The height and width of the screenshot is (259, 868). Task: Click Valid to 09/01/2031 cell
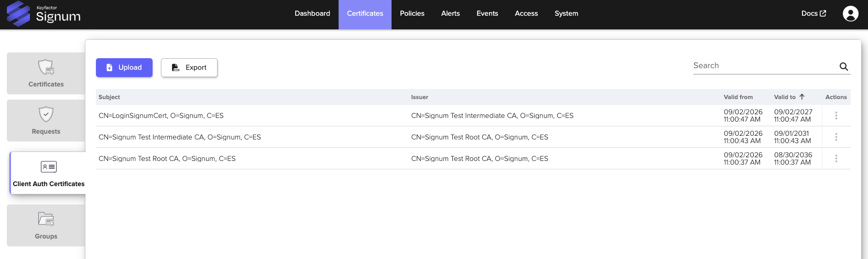tap(793, 137)
